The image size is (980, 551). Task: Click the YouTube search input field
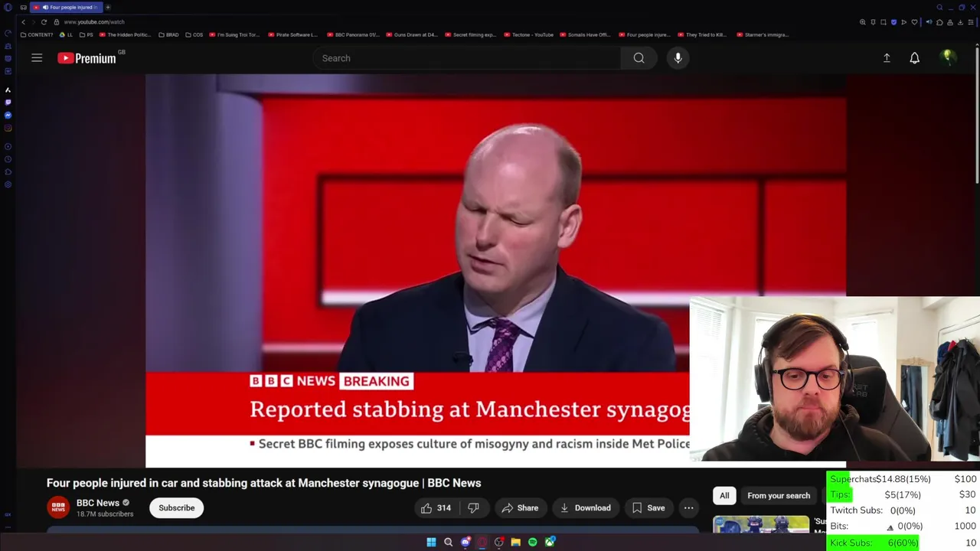(467, 58)
